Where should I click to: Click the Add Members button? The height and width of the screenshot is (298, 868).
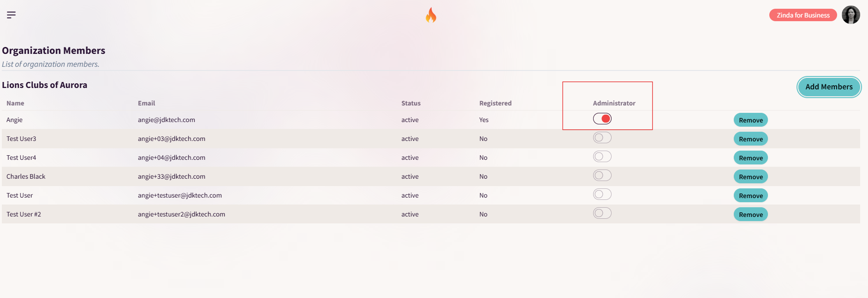tap(829, 87)
